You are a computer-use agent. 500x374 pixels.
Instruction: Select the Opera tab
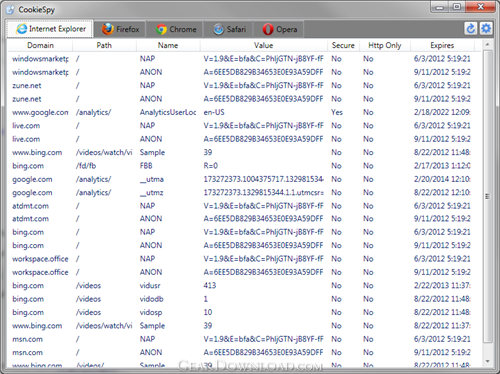point(279,29)
